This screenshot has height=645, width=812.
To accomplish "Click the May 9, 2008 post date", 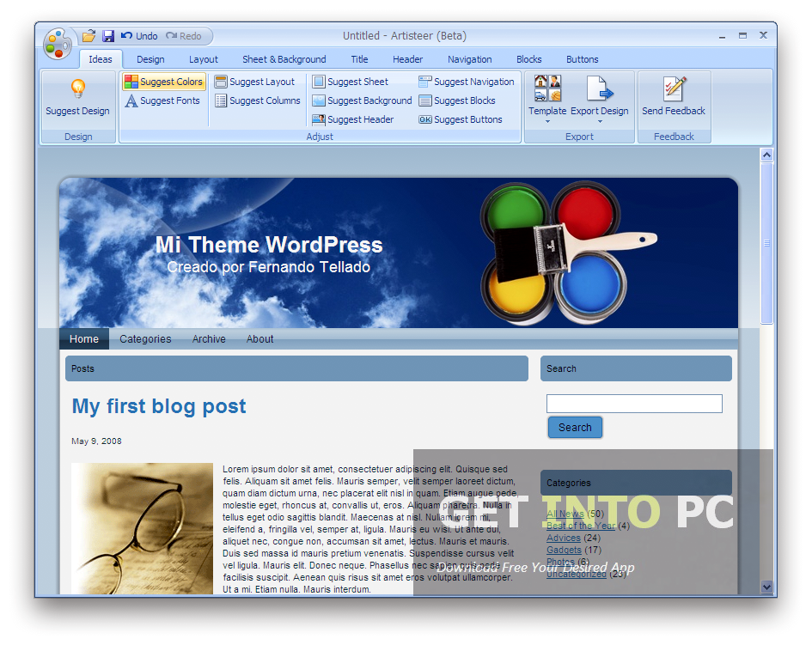I will coord(96,441).
